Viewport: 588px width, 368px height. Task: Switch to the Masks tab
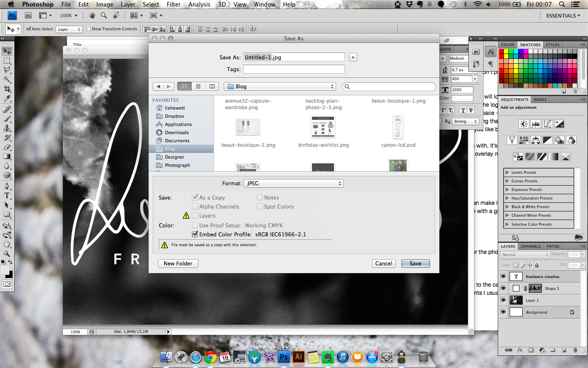[x=540, y=99]
